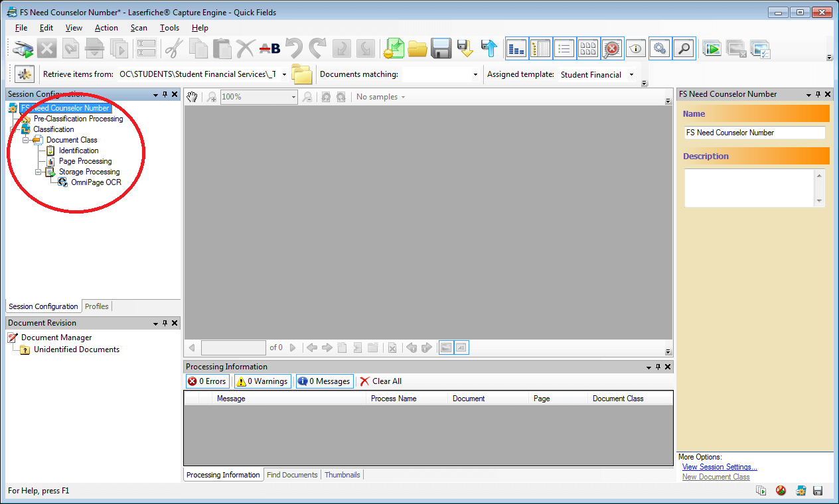
Task: Click the redo arrow icon
Action: (x=318, y=48)
